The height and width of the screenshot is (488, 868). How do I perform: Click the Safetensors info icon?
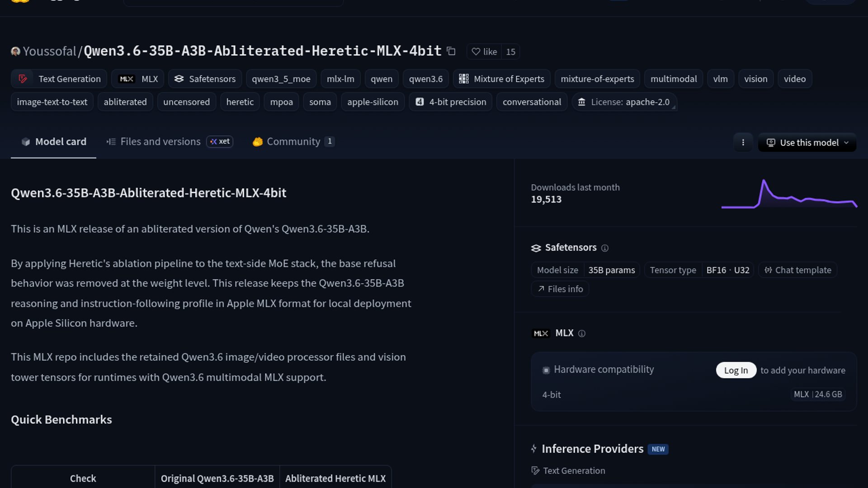[x=605, y=248]
